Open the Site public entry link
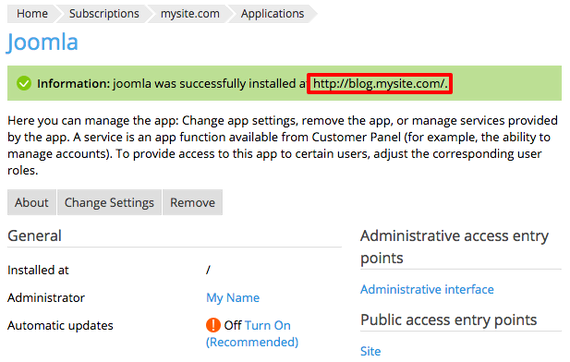The width and height of the screenshot is (570, 362). coord(370,351)
